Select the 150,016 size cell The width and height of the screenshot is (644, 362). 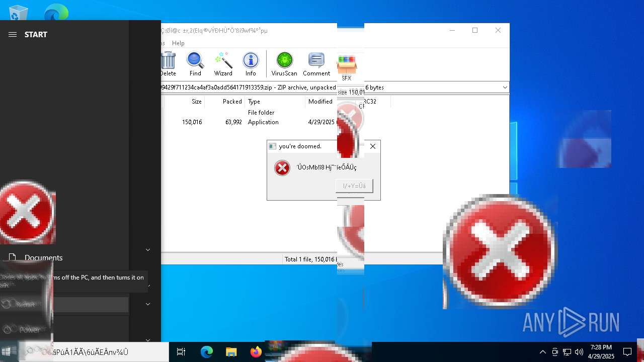pos(192,122)
